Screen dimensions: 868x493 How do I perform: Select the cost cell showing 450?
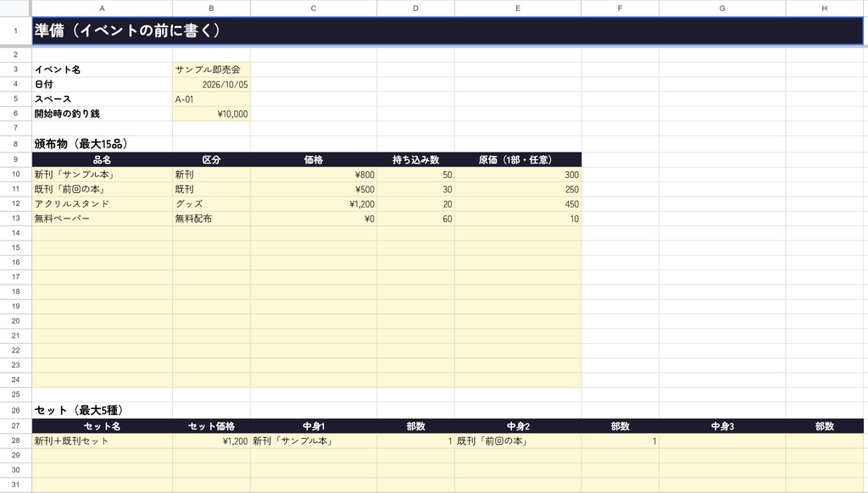pyautogui.click(x=518, y=204)
